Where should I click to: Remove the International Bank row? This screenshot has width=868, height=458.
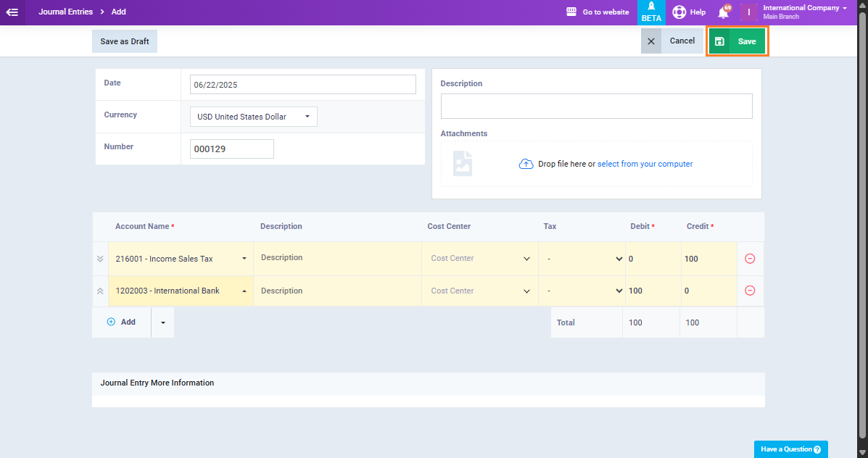click(750, 291)
